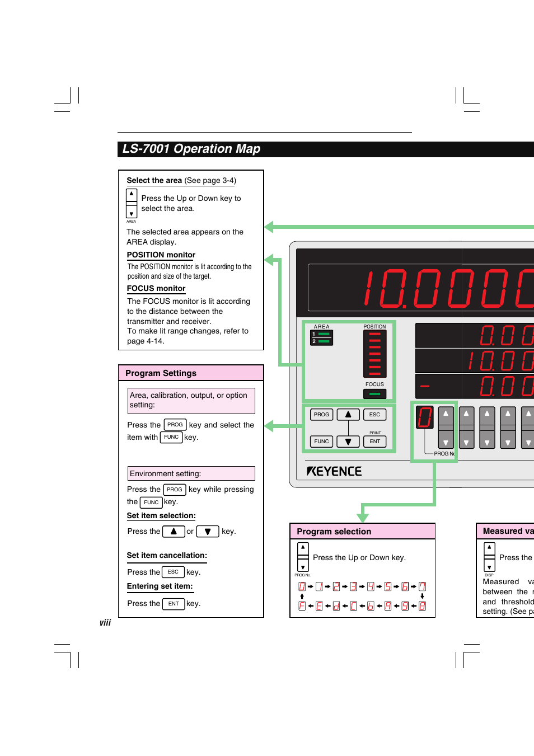534x756 pixels.
Task: Click the red letter E in the program sequence
Action: point(319,606)
